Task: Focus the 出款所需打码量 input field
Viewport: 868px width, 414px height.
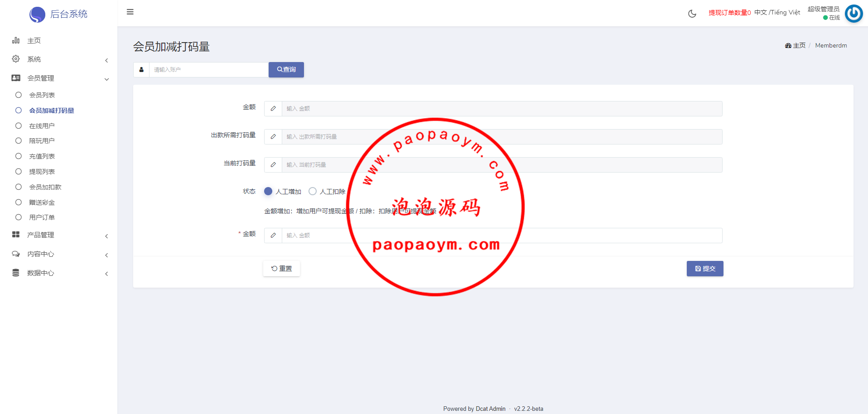Action: pos(502,137)
